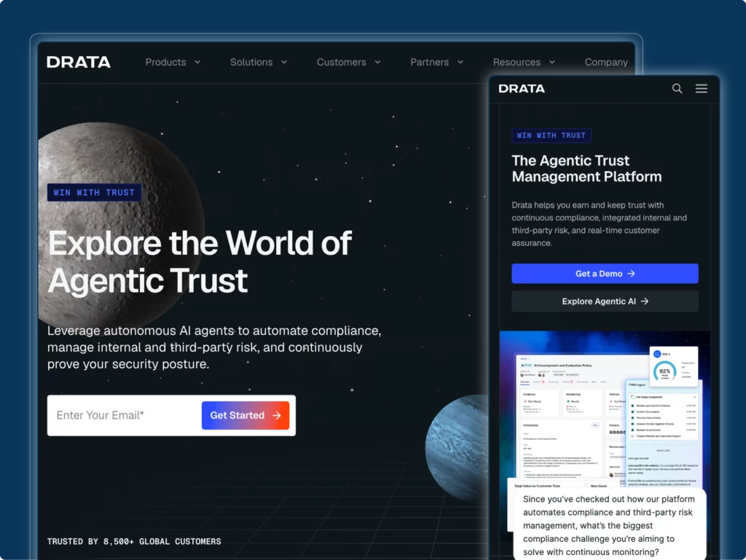This screenshot has width=746, height=560.
Task: Expand the Resources dropdown chevron
Action: (x=552, y=63)
